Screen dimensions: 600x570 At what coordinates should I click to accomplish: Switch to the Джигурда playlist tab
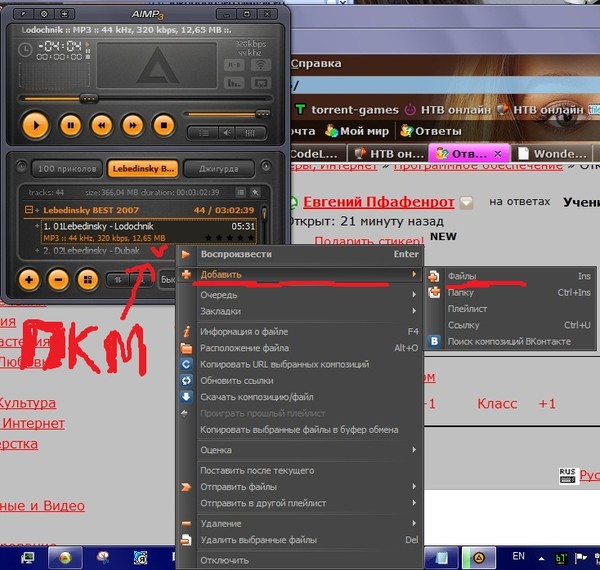(x=218, y=169)
